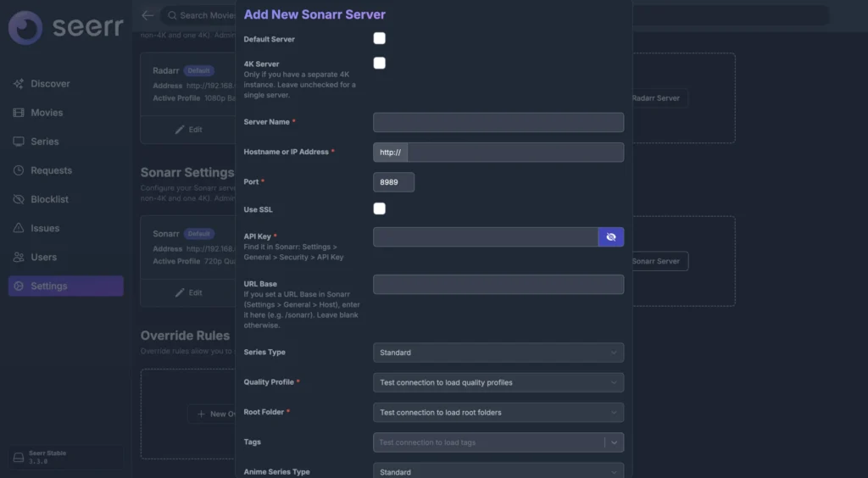Open Issues in the sidebar
The width and height of the screenshot is (868, 478).
tap(66, 228)
